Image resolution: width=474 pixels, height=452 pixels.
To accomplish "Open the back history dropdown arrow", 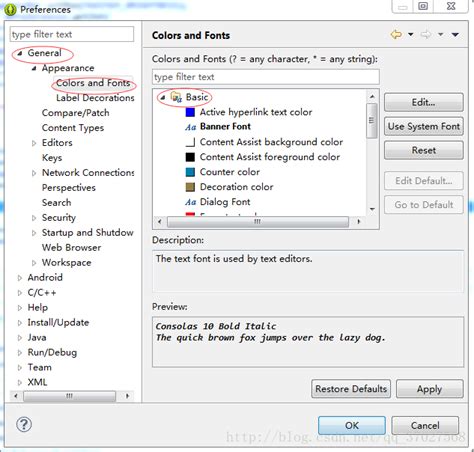I will pos(411,34).
